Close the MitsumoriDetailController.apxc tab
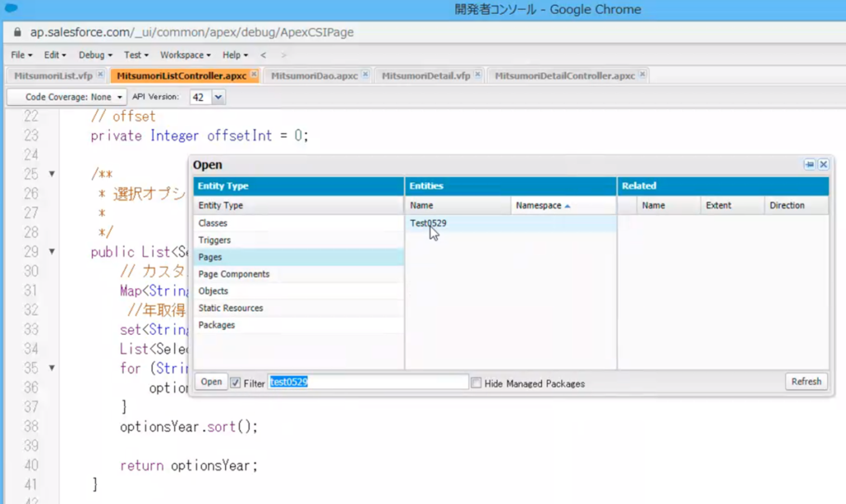This screenshot has height=504, width=846. pos(642,74)
